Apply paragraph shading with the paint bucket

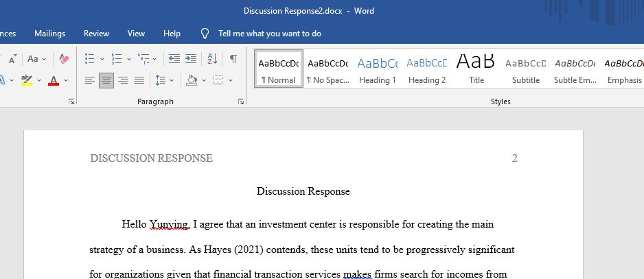point(192,80)
